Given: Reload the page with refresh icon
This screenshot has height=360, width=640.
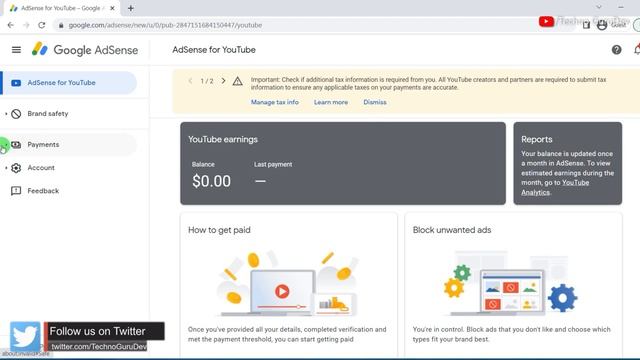Looking at the screenshot, I should 42,25.
